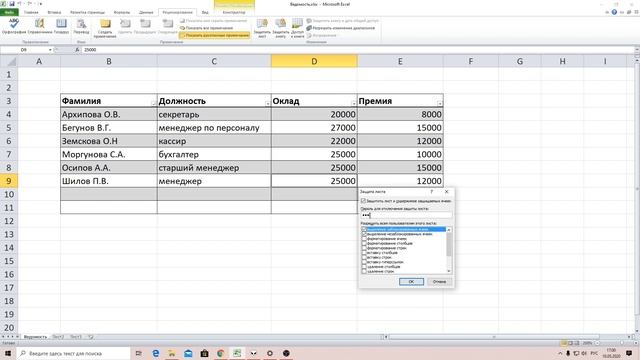Open the Должность column filter dropdown
The height and width of the screenshot is (360, 640).
tap(267, 104)
